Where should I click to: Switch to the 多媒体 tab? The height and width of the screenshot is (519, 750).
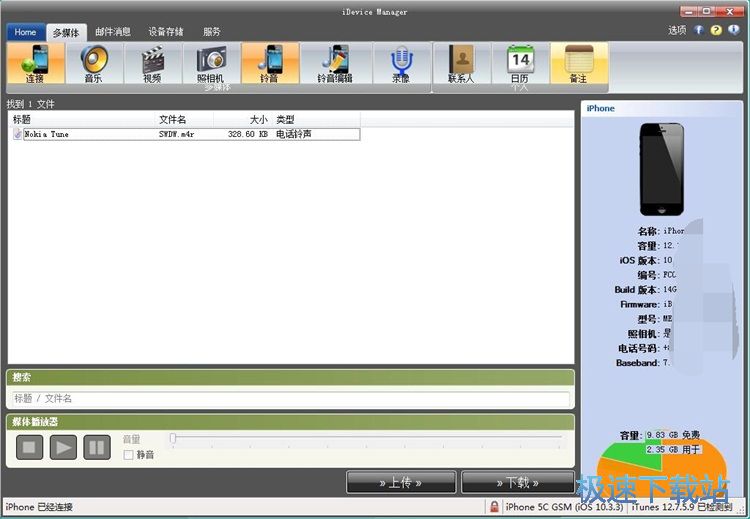[66, 33]
